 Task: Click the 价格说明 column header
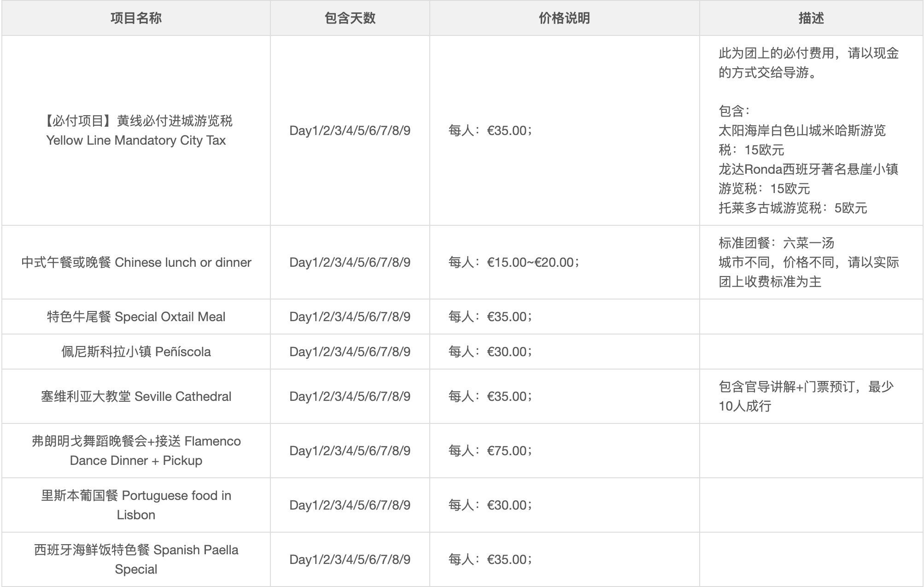pos(564,18)
